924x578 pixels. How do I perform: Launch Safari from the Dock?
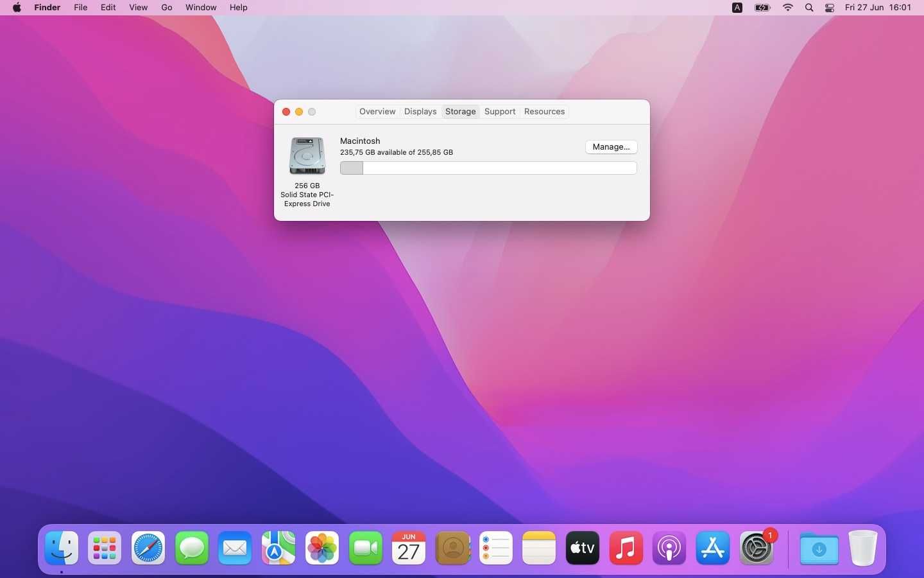[148, 548]
